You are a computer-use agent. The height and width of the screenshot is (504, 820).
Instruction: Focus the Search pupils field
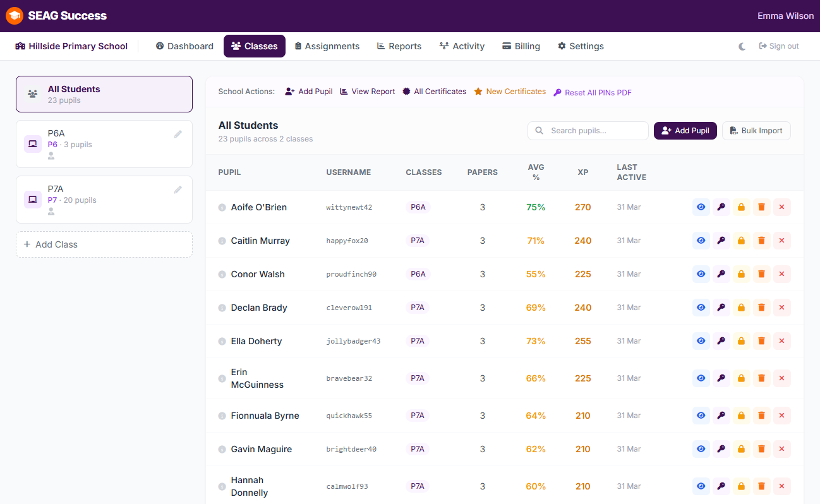point(588,131)
